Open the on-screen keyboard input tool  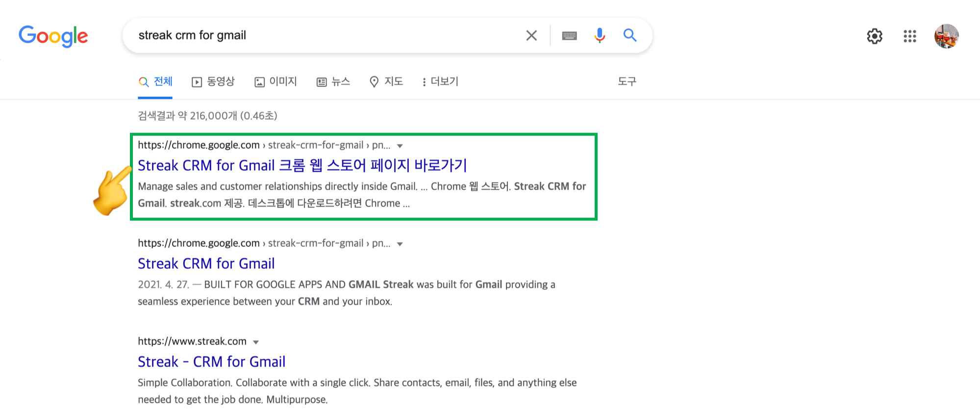pos(569,36)
